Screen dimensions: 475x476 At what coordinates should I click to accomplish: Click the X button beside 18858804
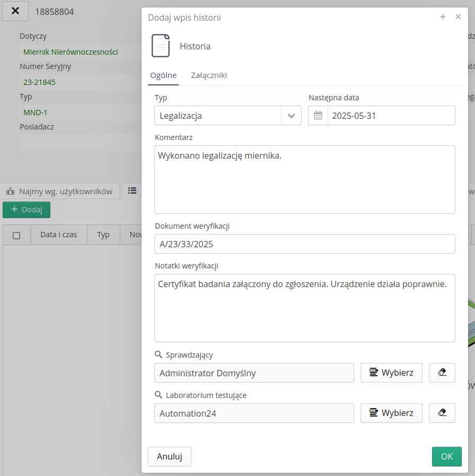click(x=15, y=11)
